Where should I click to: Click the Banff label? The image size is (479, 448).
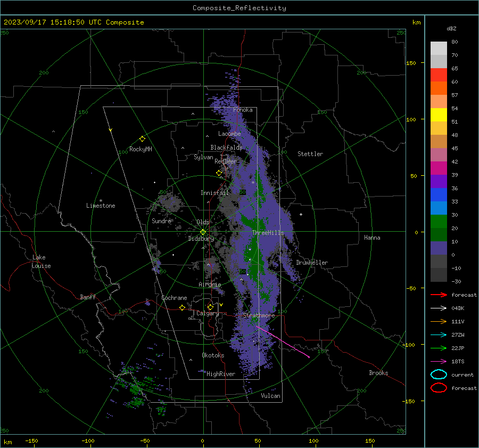pos(88,297)
